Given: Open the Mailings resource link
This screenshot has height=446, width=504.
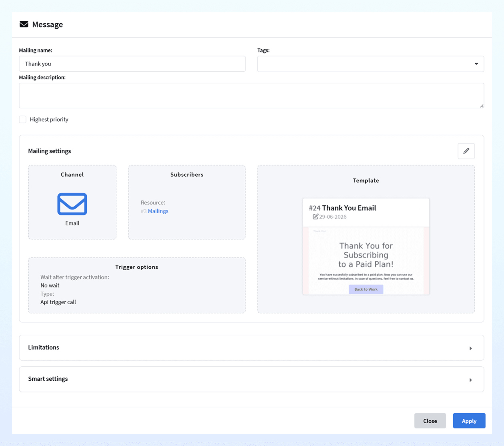Looking at the screenshot, I should [158, 211].
